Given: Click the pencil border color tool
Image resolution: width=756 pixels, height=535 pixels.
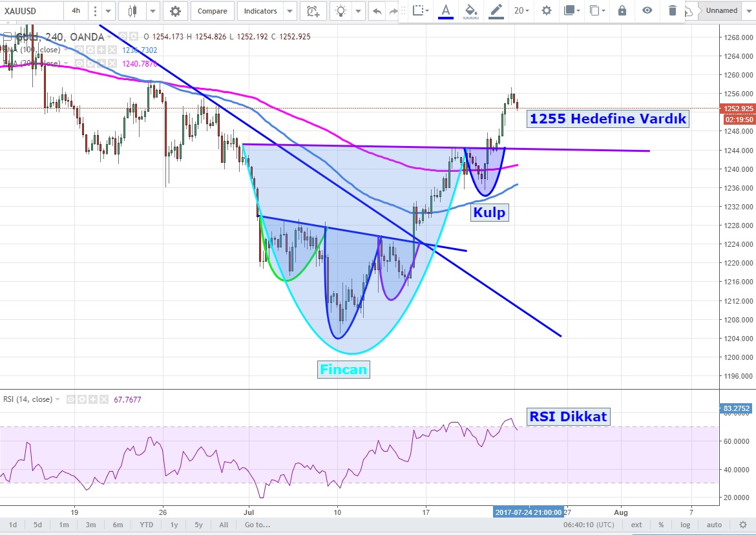Looking at the screenshot, I should [x=496, y=10].
